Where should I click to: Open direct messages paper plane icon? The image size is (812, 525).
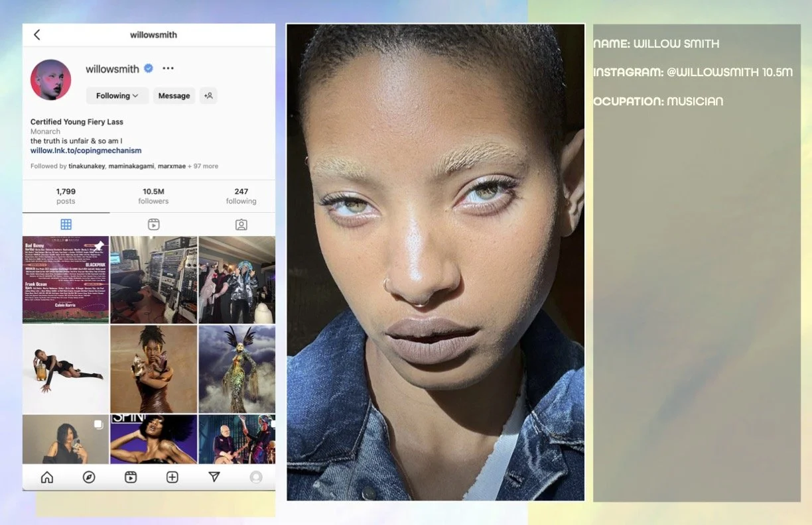coord(214,477)
